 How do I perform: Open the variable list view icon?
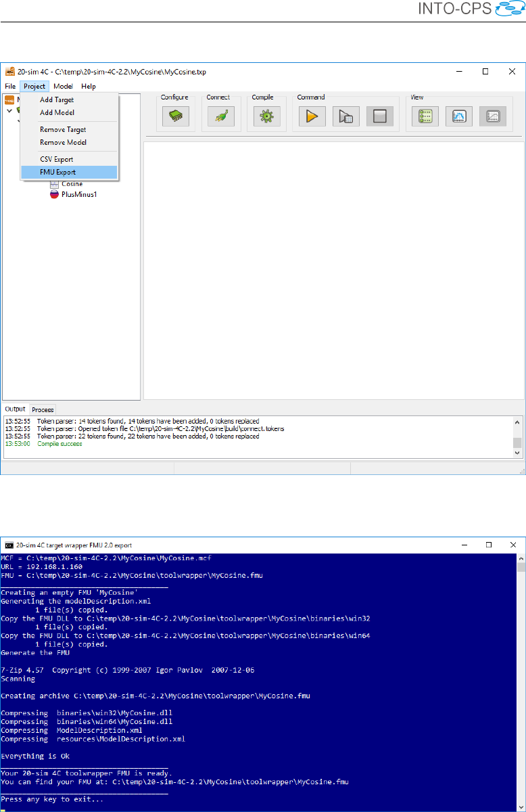tap(426, 116)
